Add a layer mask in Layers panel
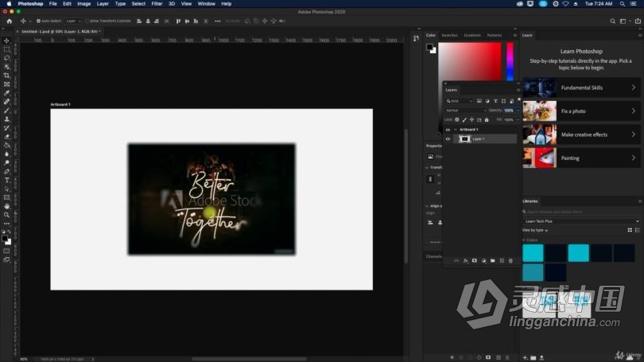 pos(475,260)
